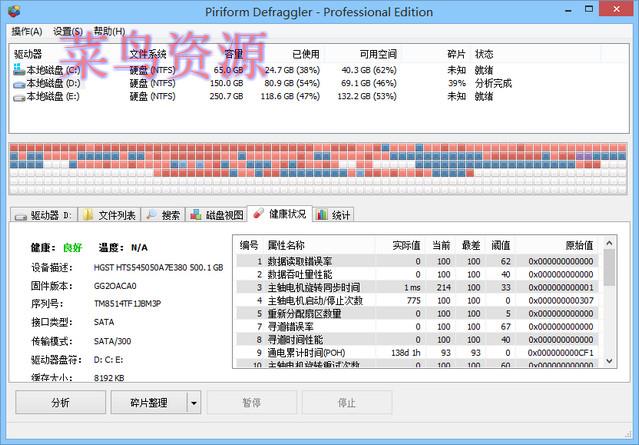Click the firmware version GG2OACA0
The image size is (639, 445).
115,286
